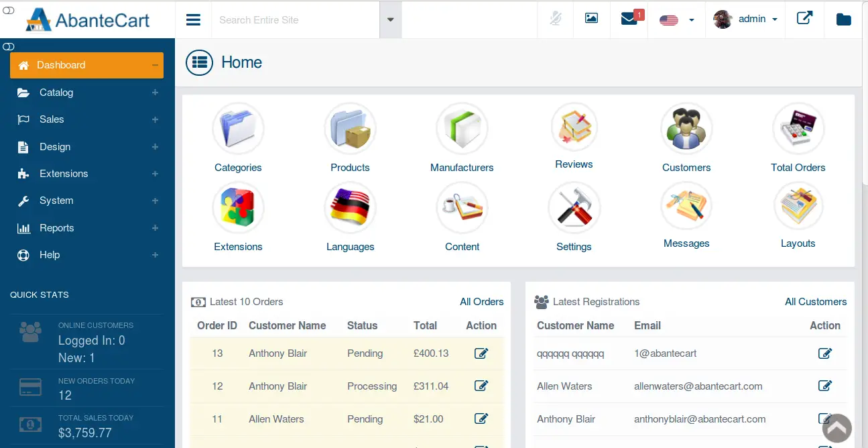This screenshot has width=868, height=448.
Task: Click the £311.04 total cell
Action: click(431, 386)
